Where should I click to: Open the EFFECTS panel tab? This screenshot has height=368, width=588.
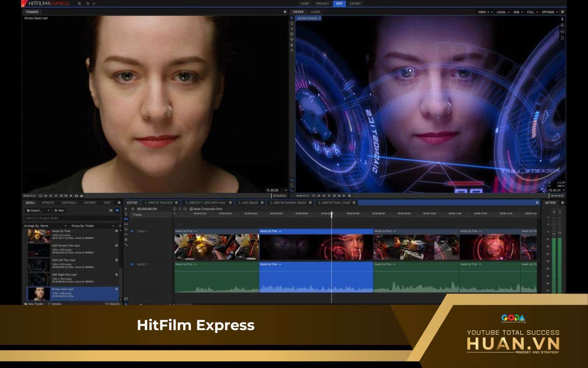[48, 203]
